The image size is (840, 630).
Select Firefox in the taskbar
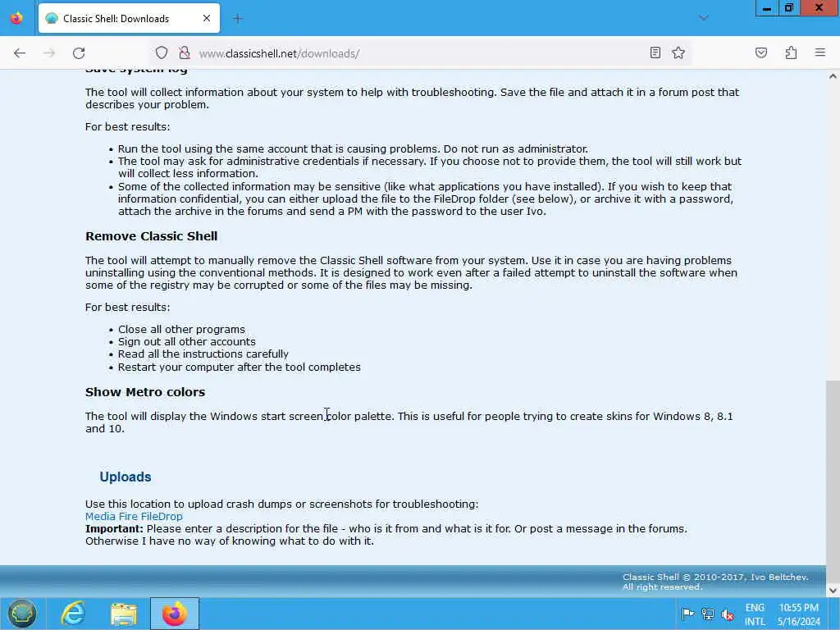[175, 614]
